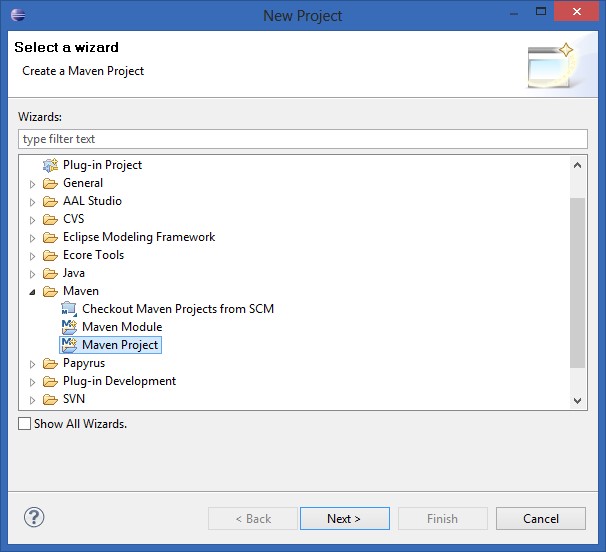Click the wizard list scrollbar thumb
This screenshot has height=552, width=606.
click(577, 283)
